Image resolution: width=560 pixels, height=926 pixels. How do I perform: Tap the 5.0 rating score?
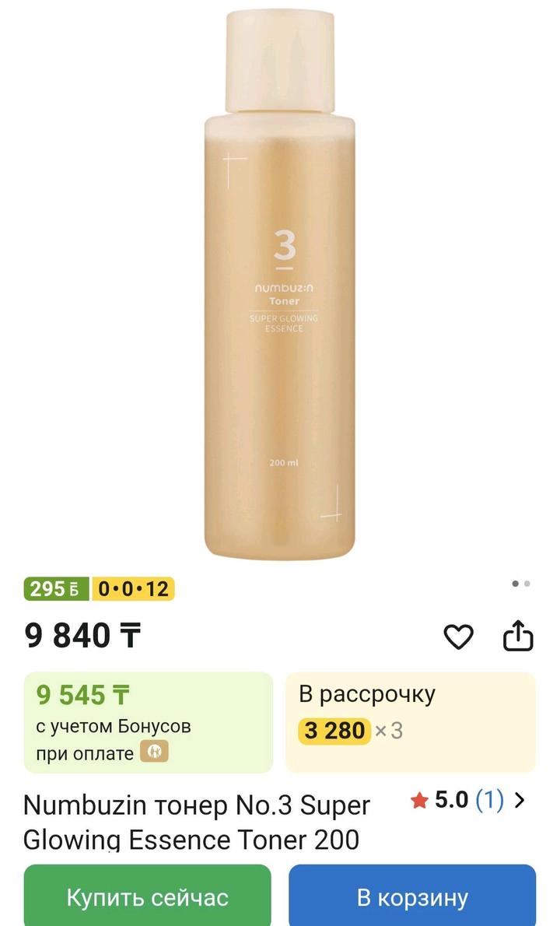(x=451, y=800)
